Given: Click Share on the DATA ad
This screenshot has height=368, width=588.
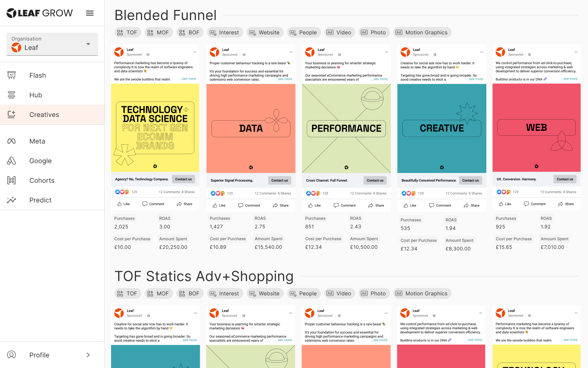Looking at the screenshot, I should (281, 205).
